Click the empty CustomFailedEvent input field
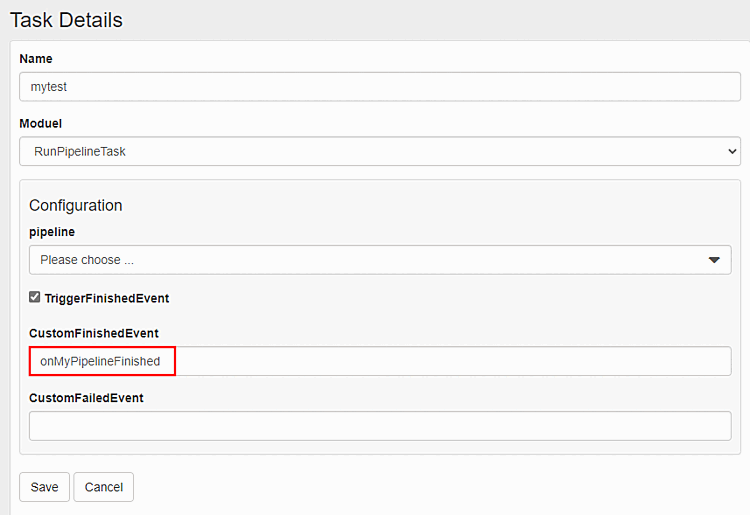 click(x=380, y=426)
